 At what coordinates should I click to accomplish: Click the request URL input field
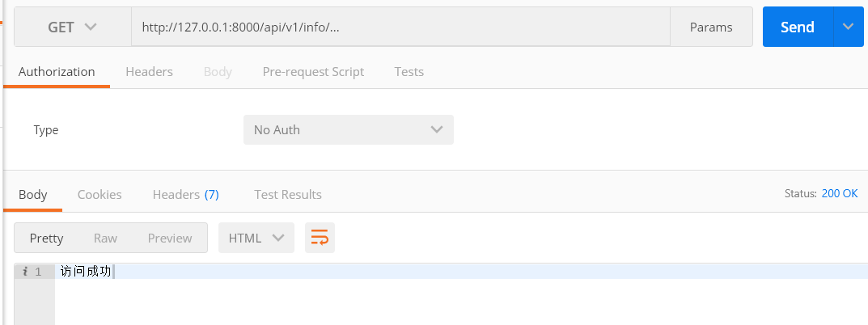point(400,27)
